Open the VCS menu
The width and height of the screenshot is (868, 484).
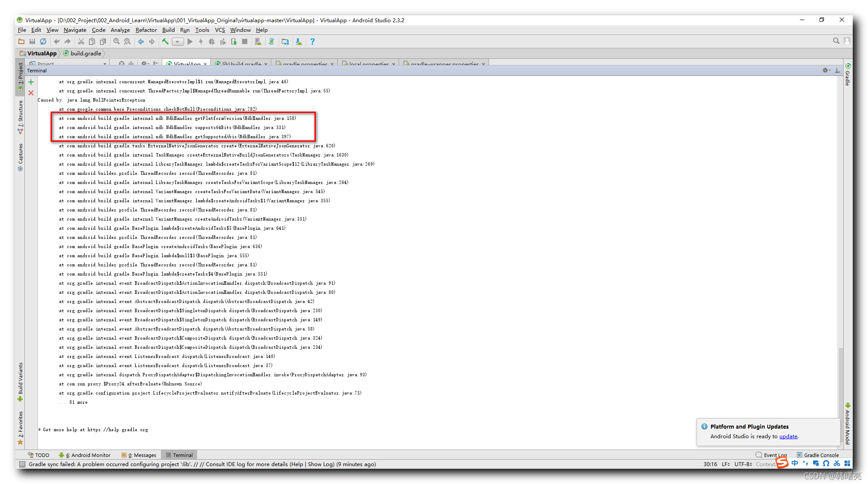pos(220,30)
